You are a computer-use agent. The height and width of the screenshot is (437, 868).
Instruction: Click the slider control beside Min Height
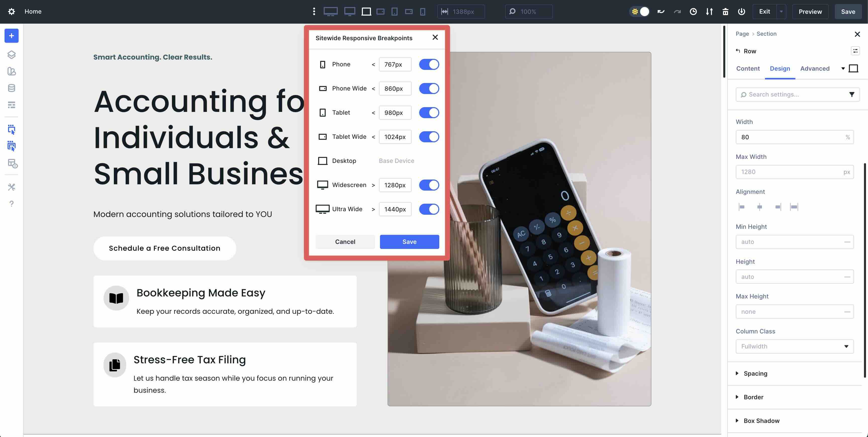point(848,242)
